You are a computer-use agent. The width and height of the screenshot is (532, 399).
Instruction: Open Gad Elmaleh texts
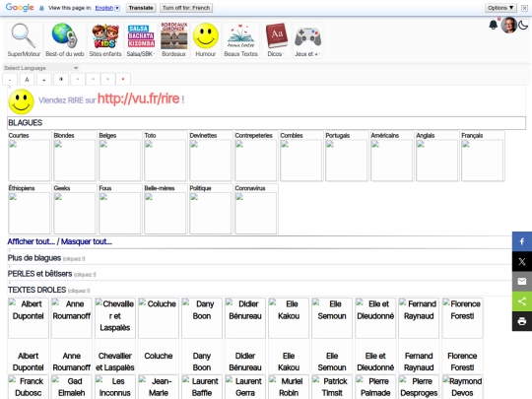(72, 387)
